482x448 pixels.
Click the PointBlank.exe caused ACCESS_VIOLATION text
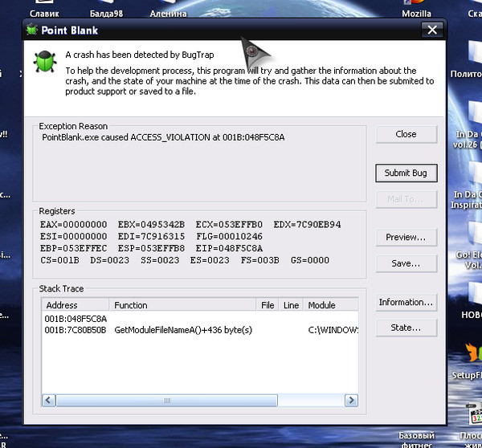(163, 137)
